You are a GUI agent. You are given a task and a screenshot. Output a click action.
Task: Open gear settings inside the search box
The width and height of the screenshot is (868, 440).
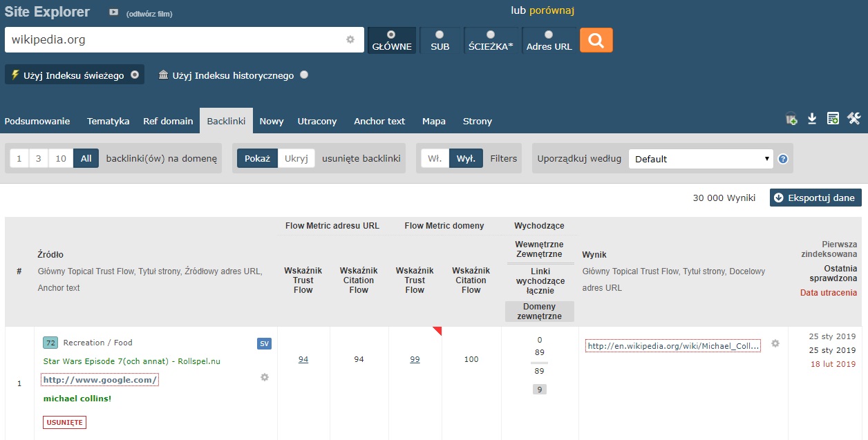[x=350, y=40]
